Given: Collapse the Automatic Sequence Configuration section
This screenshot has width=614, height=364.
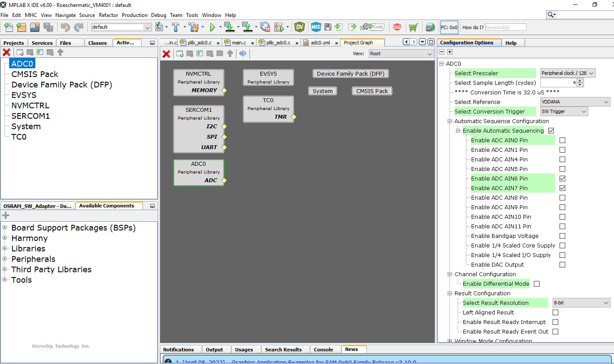Looking at the screenshot, I should click(x=450, y=121).
